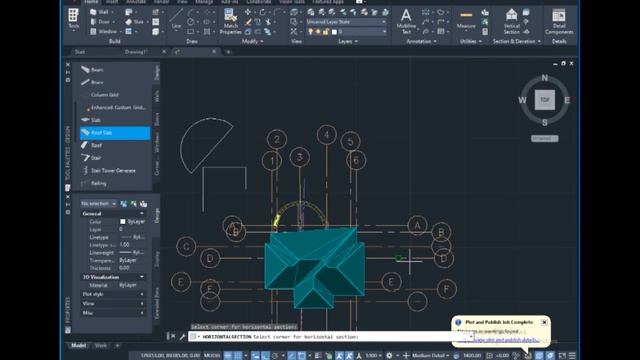Click the Color ByLayer swatch in Properties

click(123, 222)
